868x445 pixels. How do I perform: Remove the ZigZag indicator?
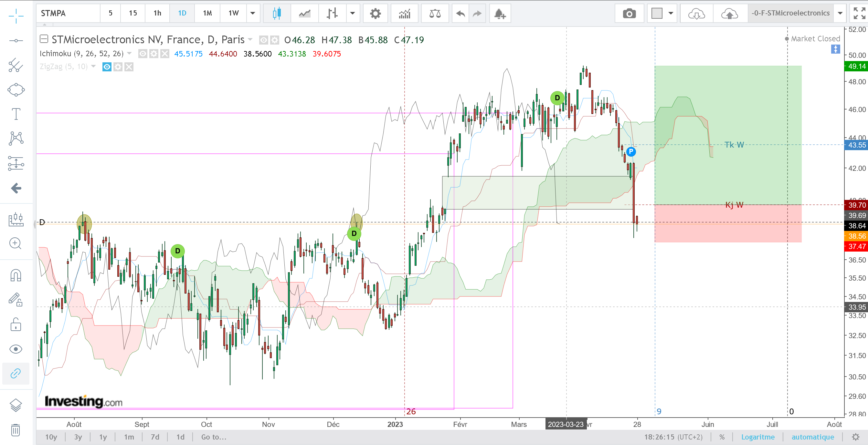pyautogui.click(x=129, y=67)
